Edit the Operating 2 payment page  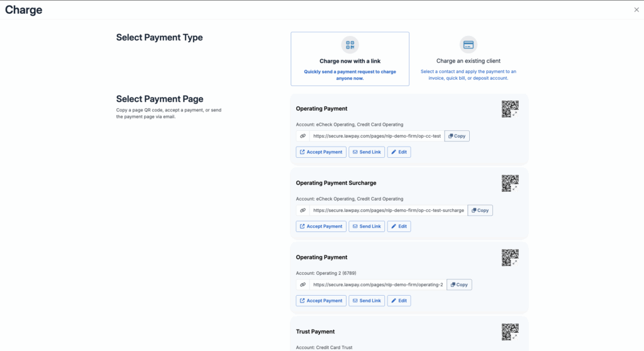399,301
